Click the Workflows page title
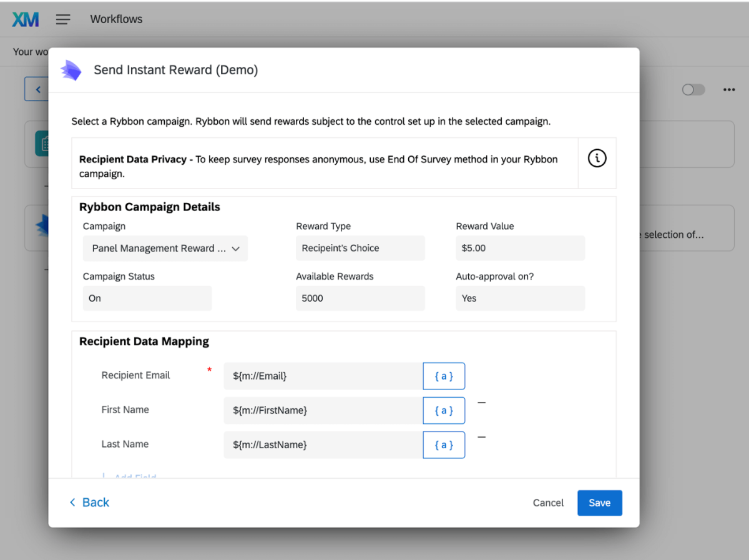The height and width of the screenshot is (560, 749). point(116,19)
